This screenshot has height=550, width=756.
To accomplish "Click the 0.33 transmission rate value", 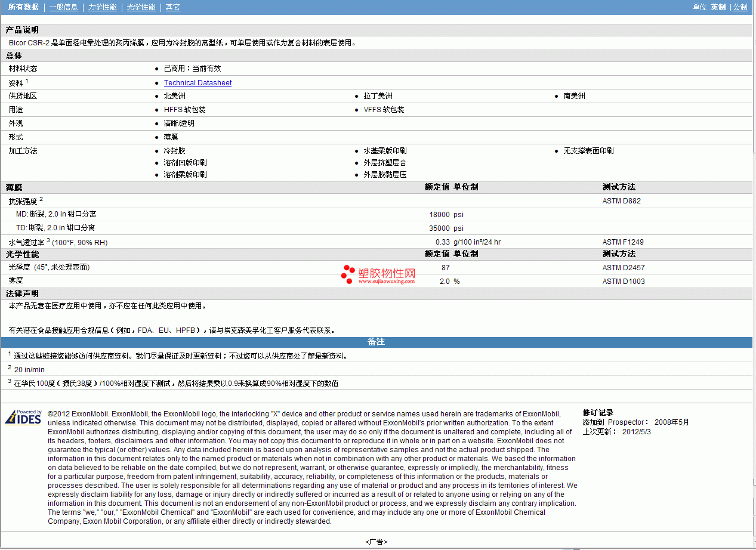I will click(x=443, y=242).
